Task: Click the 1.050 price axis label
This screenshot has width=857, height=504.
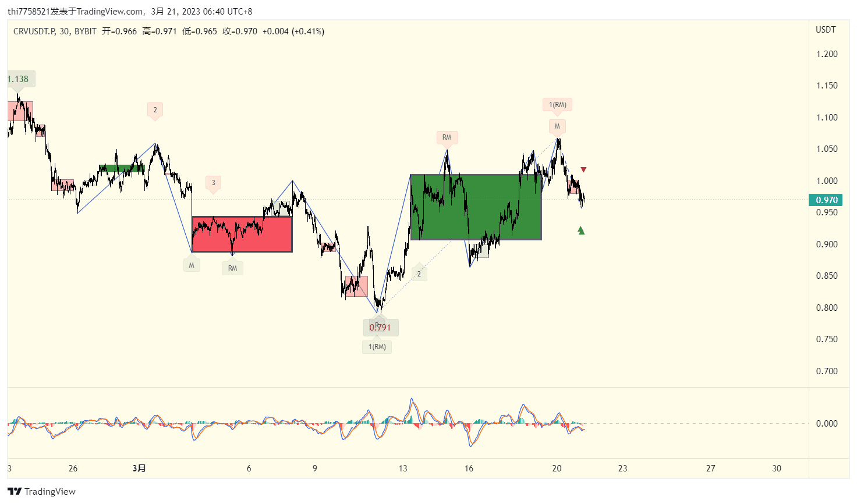Action: 827,149
